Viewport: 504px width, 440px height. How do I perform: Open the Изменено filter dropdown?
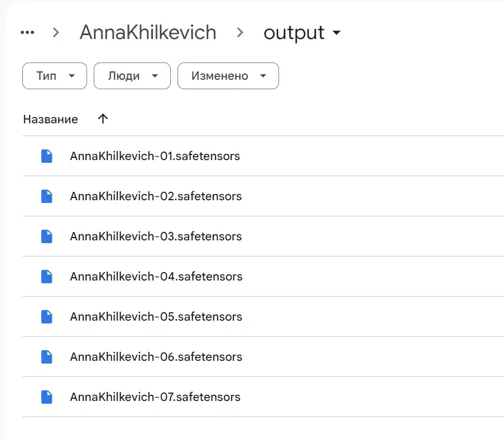pyautogui.click(x=228, y=76)
